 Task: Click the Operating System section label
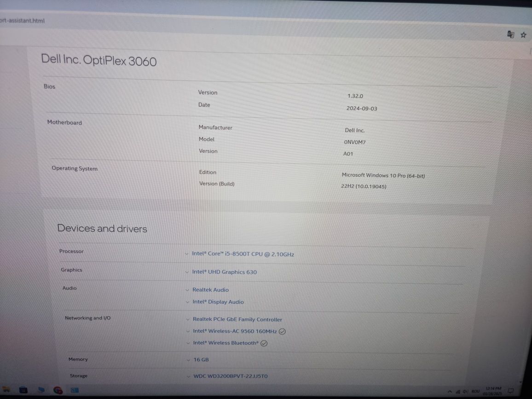75,168
